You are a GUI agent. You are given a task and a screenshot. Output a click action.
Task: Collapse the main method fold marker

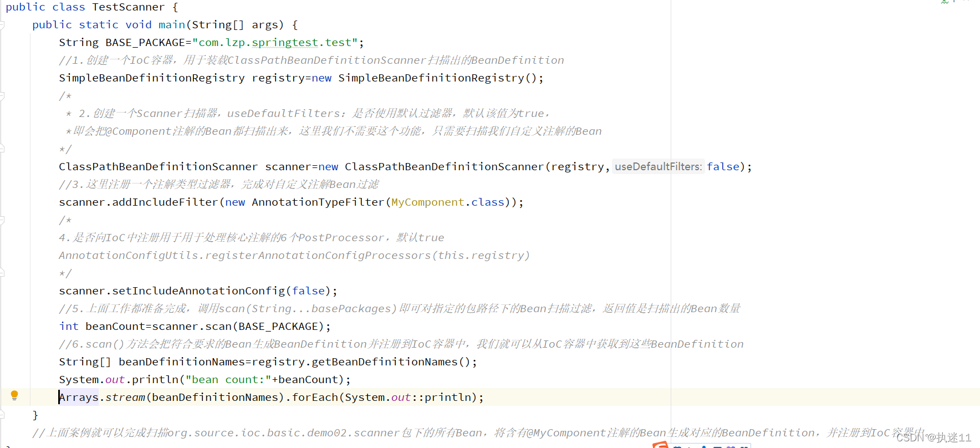(2, 25)
